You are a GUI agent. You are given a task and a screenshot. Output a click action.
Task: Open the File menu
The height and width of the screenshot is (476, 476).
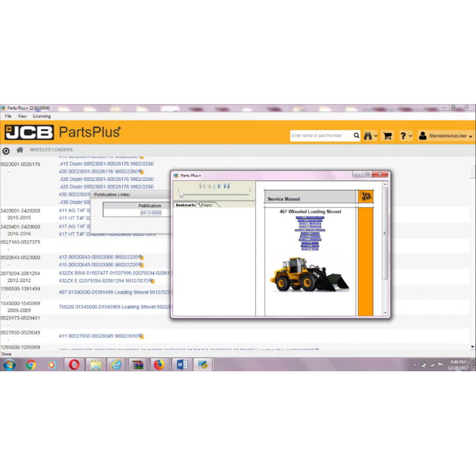8,116
